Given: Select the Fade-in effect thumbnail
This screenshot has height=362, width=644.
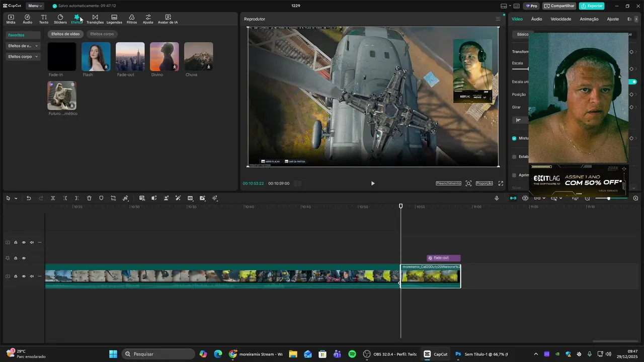Looking at the screenshot, I should pyautogui.click(x=62, y=57).
